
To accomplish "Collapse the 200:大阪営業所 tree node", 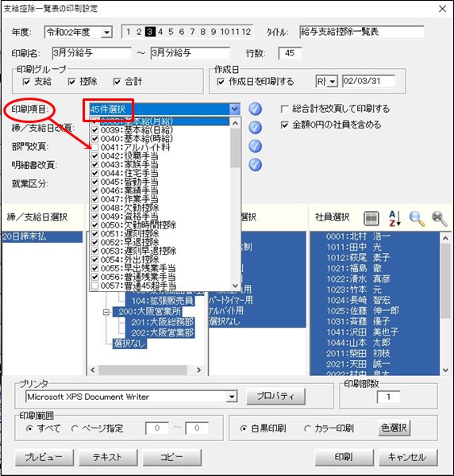I will [x=106, y=312].
